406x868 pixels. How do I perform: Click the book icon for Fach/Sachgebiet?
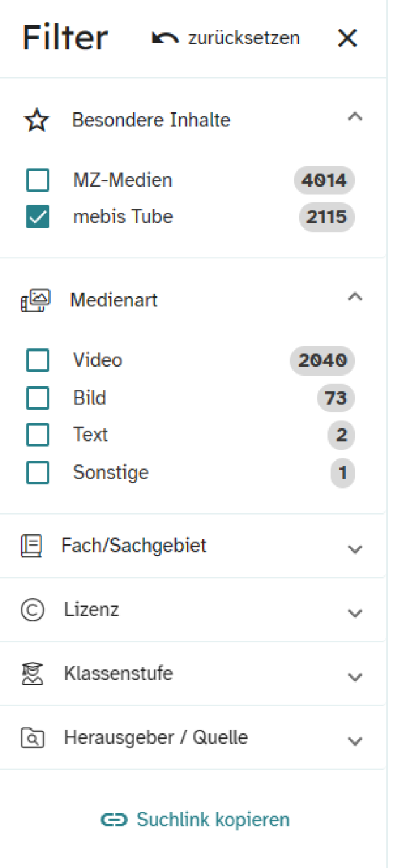tap(31, 546)
